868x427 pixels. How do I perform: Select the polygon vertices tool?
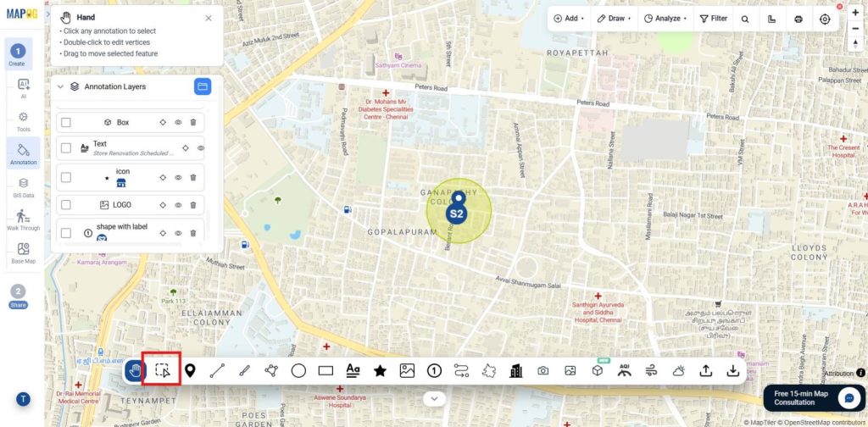point(271,370)
